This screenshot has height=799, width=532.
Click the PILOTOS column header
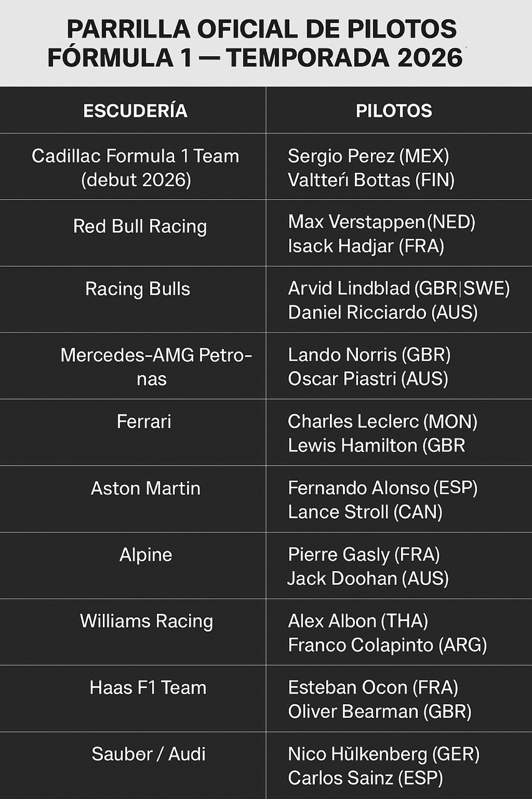[394, 110]
